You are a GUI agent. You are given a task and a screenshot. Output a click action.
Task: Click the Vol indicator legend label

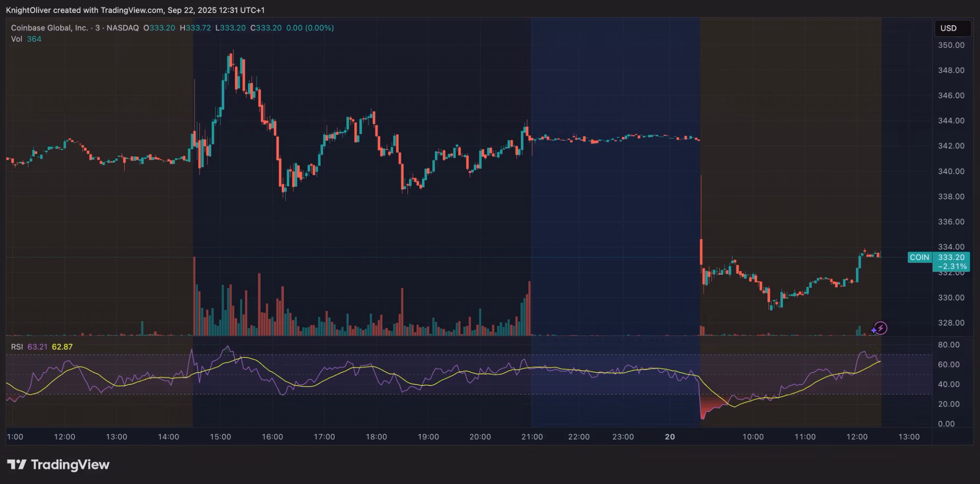point(17,39)
